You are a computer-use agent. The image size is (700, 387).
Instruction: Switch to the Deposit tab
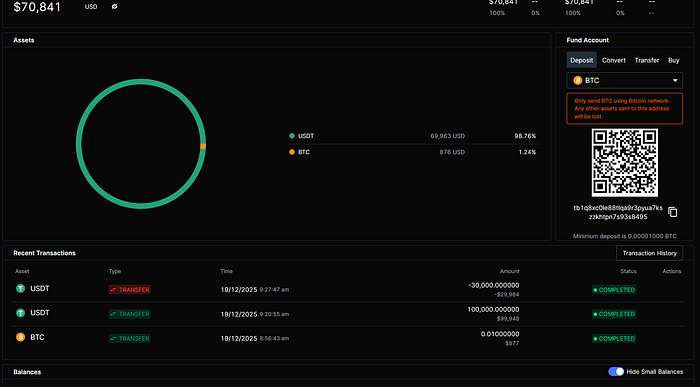pos(582,60)
